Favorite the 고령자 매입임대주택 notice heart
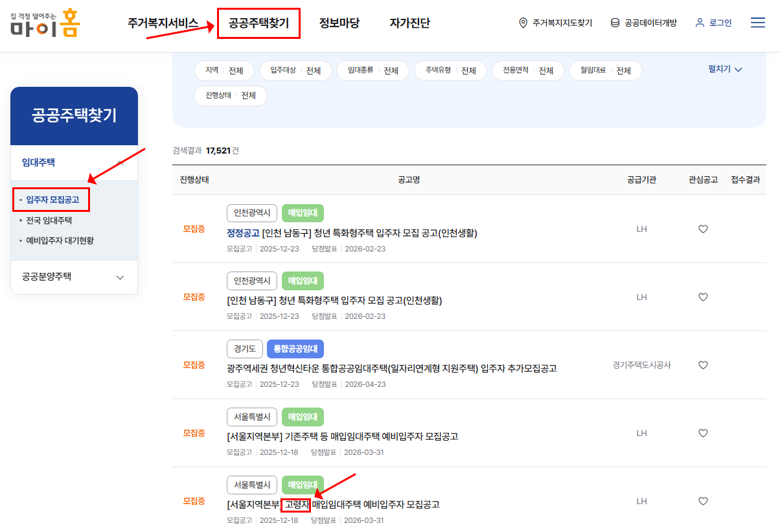Image resolution: width=780 pixels, height=532 pixels. coord(703,501)
